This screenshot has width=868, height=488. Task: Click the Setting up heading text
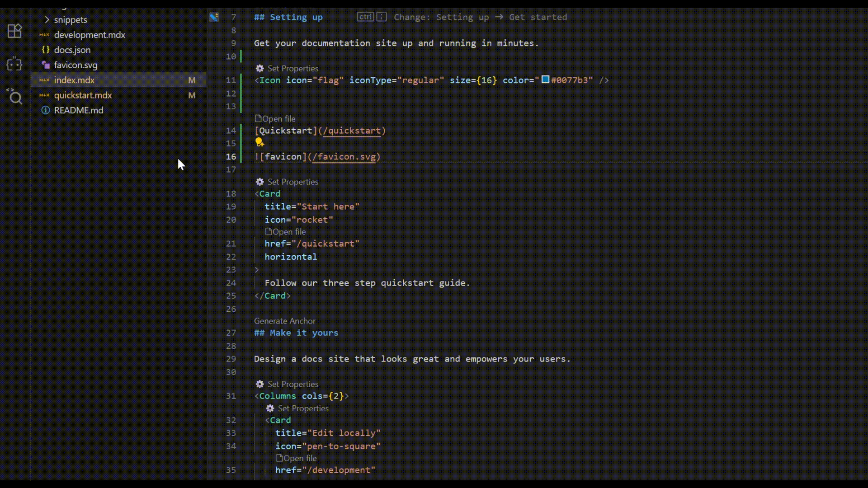point(296,17)
